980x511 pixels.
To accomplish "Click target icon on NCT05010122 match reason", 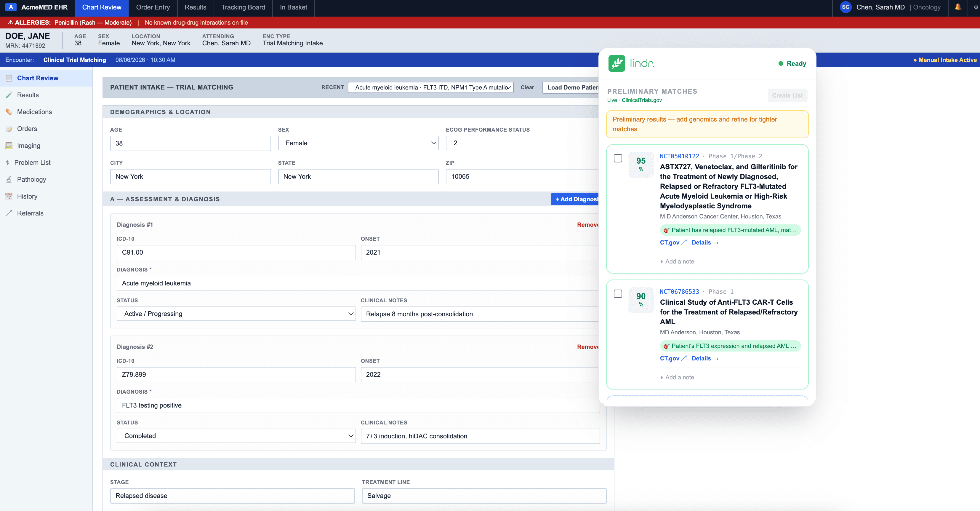I will point(666,230).
